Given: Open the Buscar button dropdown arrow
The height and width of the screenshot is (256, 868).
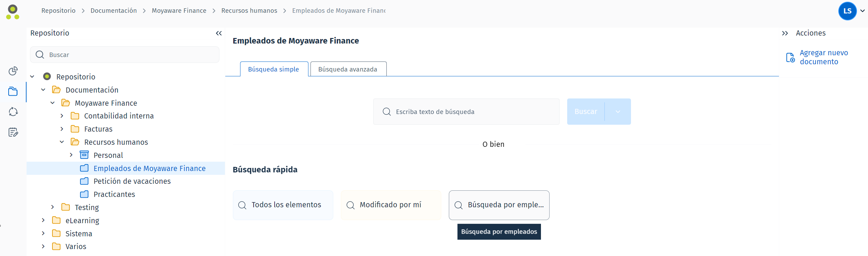Looking at the screenshot, I should [x=618, y=112].
